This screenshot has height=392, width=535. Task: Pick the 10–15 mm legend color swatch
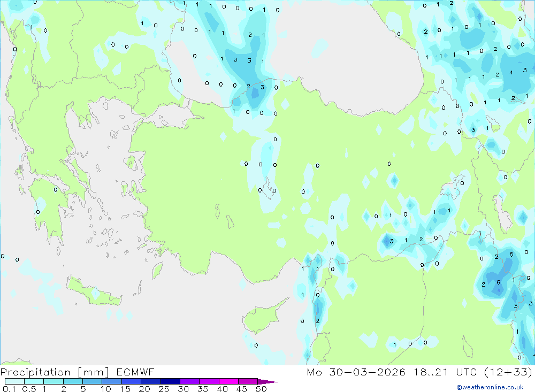click(x=112, y=381)
